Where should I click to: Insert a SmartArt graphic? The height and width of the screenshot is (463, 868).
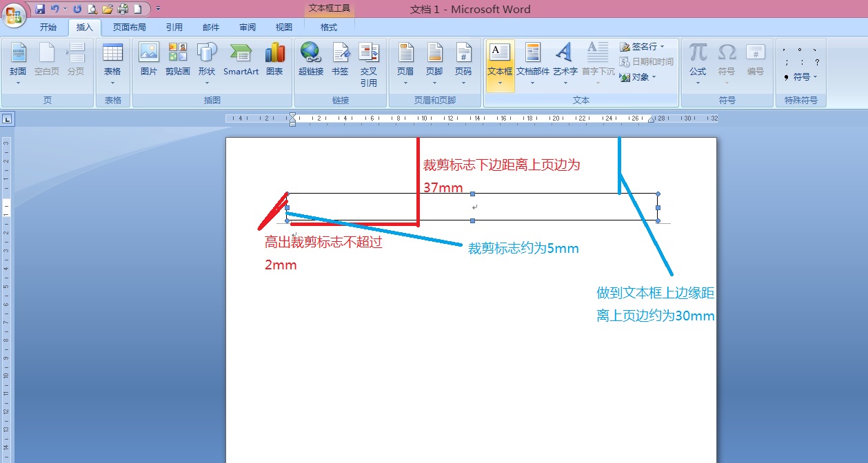pyautogui.click(x=241, y=62)
